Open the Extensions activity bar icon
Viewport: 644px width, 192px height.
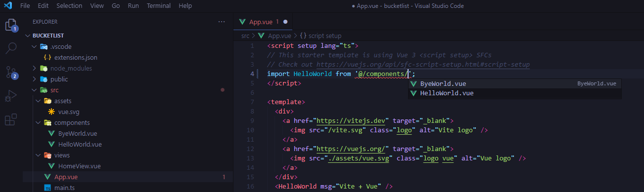click(11, 119)
